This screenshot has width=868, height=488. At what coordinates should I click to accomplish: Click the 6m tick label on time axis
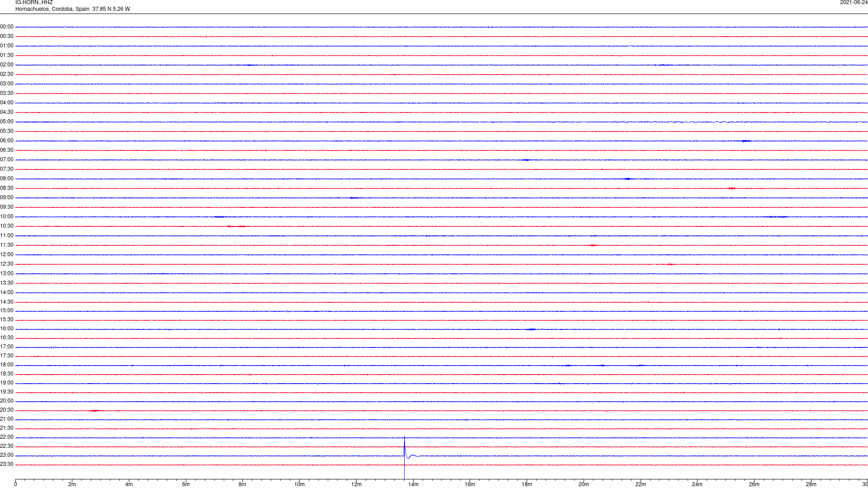coord(186,484)
